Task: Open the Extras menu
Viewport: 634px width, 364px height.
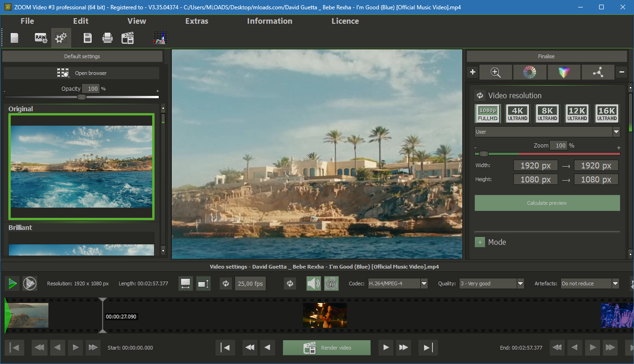Action: (x=197, y=21)
